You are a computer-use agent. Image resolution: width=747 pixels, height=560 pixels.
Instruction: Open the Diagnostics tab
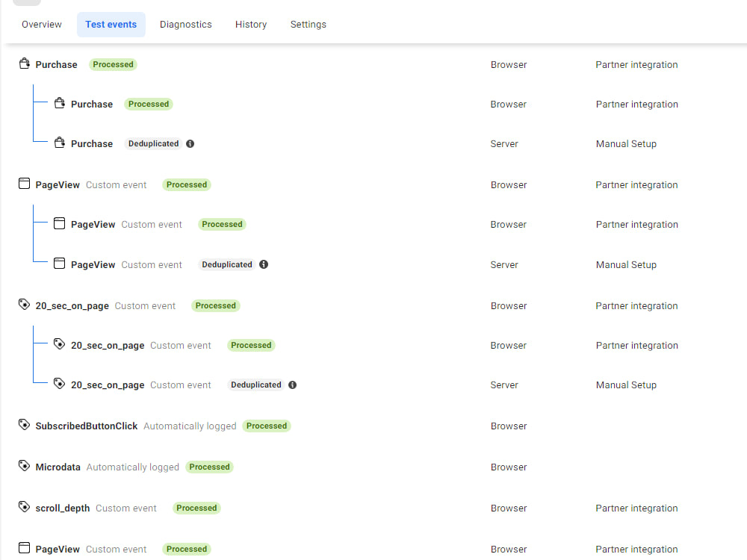[185, 24]
